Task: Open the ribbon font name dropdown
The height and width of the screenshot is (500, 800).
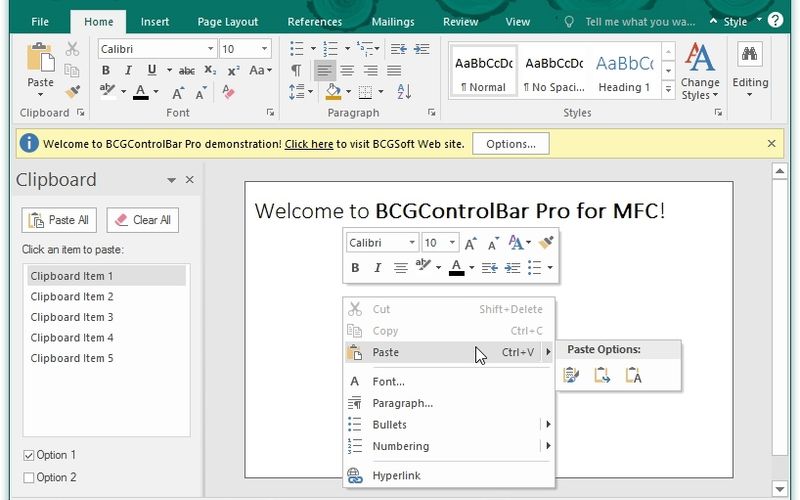Action: [210, 49]
